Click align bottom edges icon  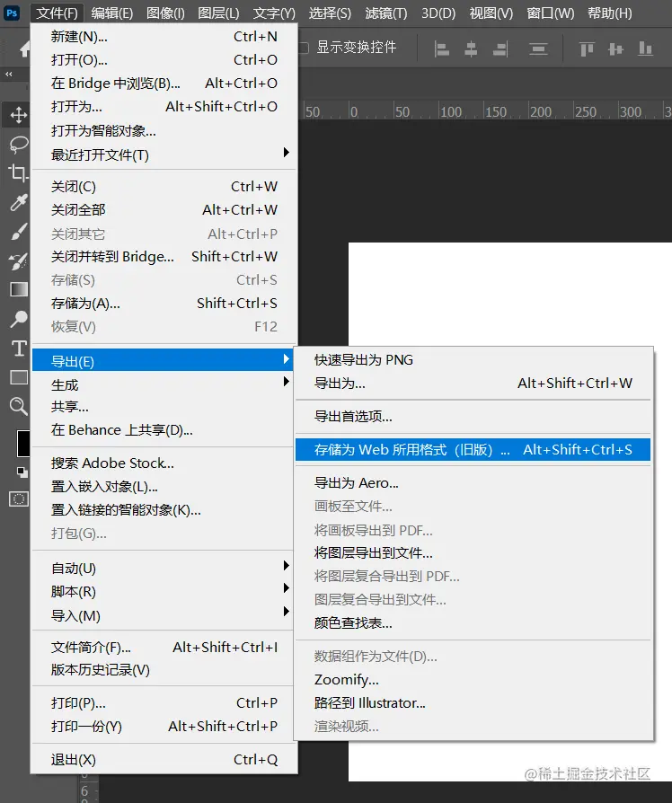pyautogui.click(x=645, y=49)
